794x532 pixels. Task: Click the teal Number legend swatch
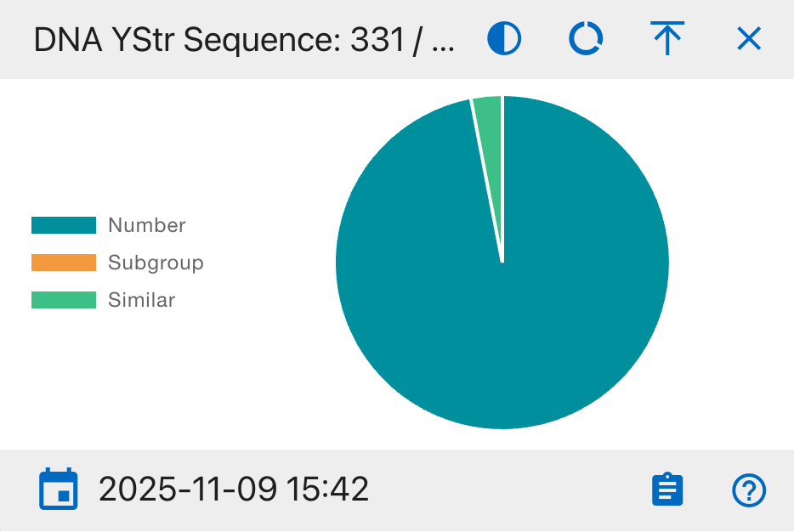pyautogui.click(x=64, y=225)
